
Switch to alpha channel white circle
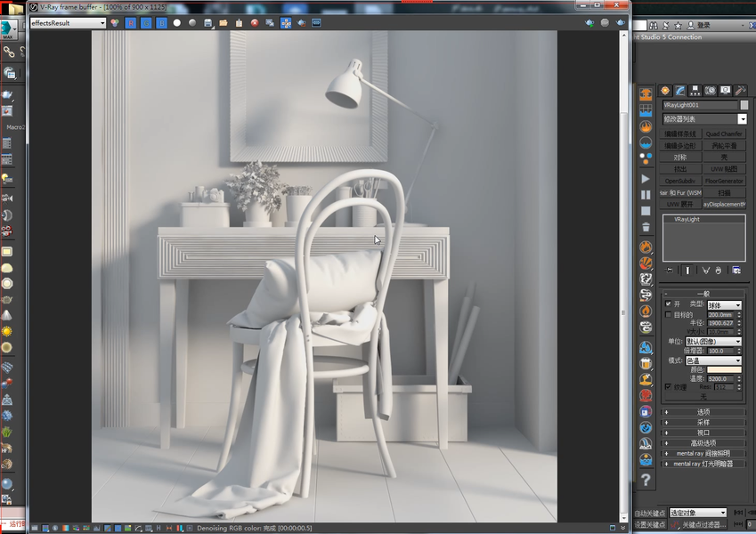(x=177, y=22)
